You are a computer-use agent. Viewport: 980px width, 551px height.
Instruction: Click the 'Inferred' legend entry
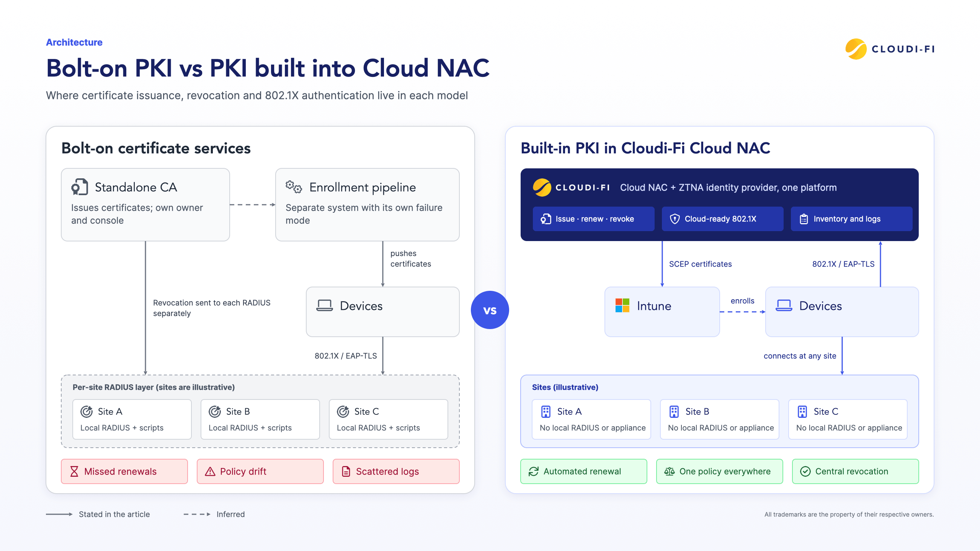[214, 514]
